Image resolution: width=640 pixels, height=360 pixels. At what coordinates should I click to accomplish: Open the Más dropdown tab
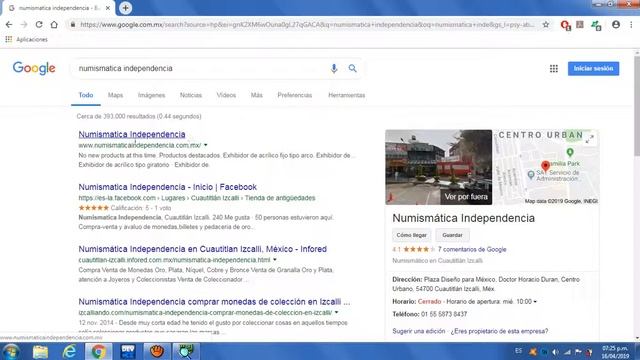pyautogui.click(x=256, y=95)
